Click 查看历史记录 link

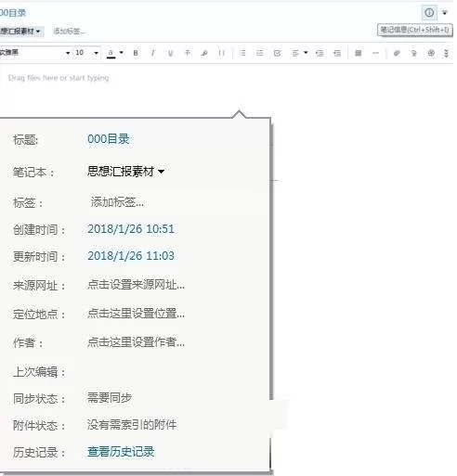point(121,452)
